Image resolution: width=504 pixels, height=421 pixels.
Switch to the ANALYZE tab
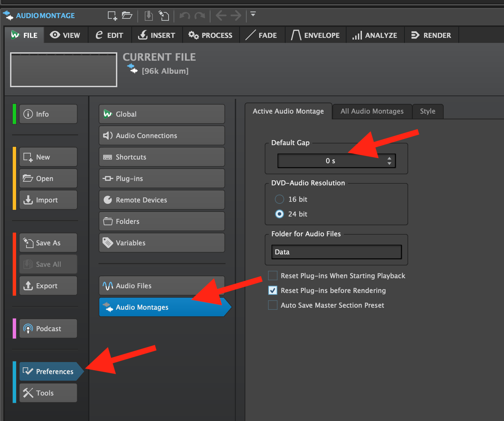375,35
